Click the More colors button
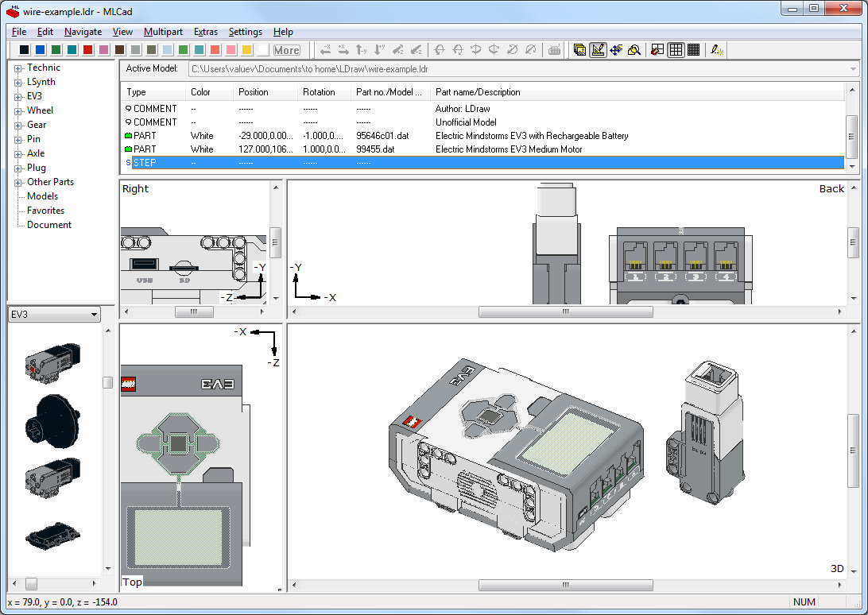The width and height of the screenshot is (868, 615). (286, 50)
